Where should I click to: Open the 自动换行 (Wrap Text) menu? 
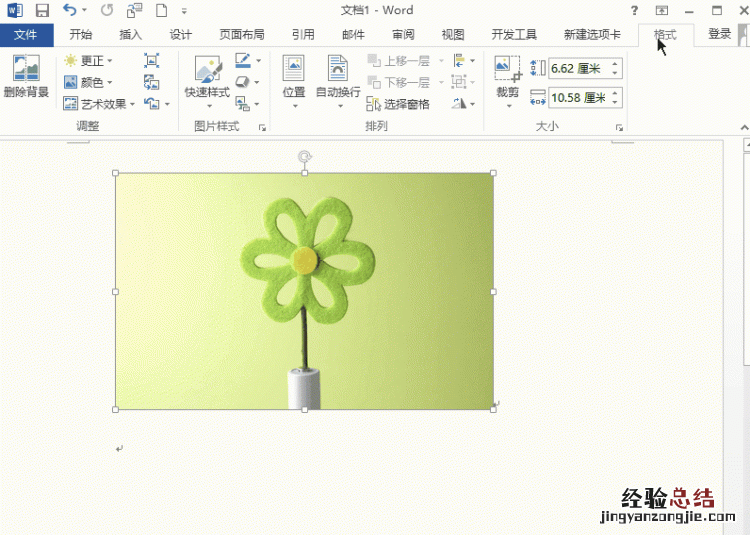coord(338,80)
